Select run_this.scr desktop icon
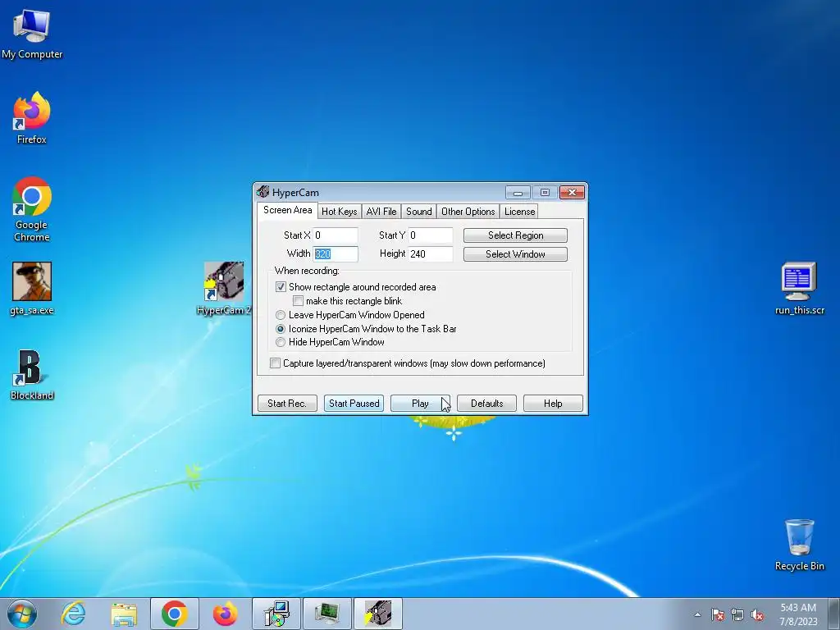Image resolution: width=840 pixels, height=630 pixels. [x=799, y=288]
